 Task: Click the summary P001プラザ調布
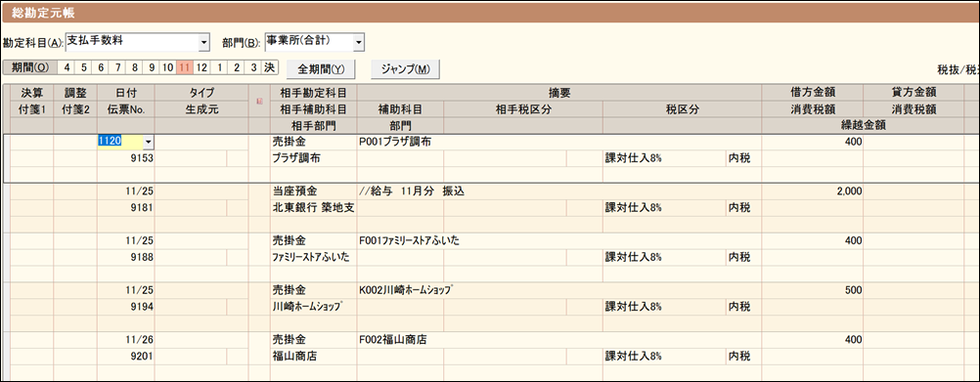point(395,142)
